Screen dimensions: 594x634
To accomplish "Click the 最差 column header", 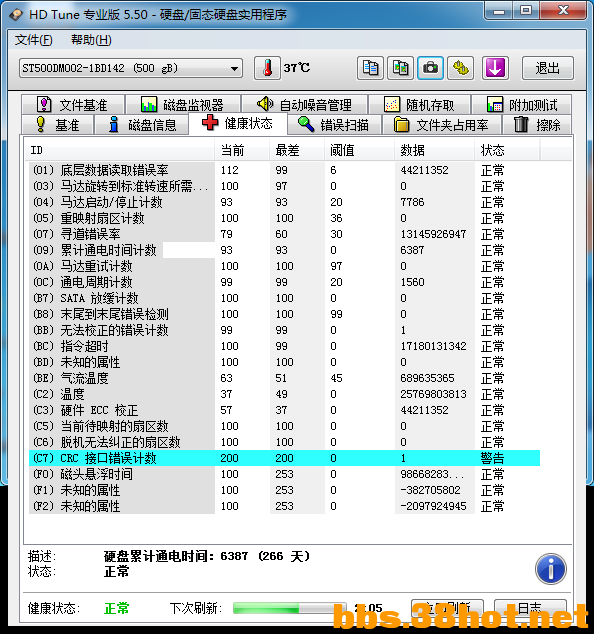I will coord(297,150).
